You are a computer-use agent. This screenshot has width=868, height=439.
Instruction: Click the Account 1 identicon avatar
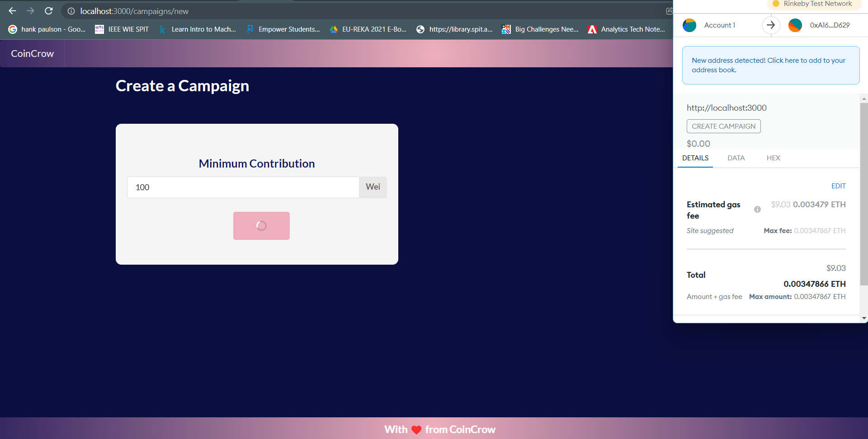point(689,25)
